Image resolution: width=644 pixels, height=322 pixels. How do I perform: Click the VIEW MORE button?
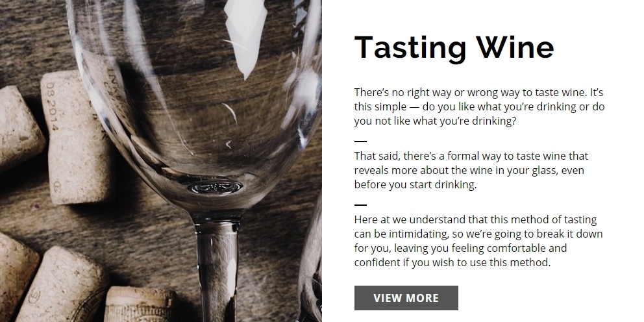tap(406, 298)
